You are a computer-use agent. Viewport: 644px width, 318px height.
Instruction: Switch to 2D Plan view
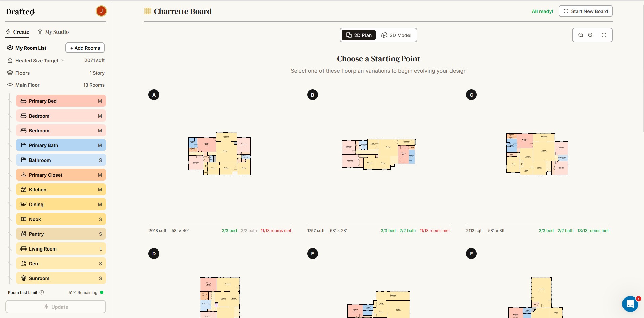pos(359,35)
